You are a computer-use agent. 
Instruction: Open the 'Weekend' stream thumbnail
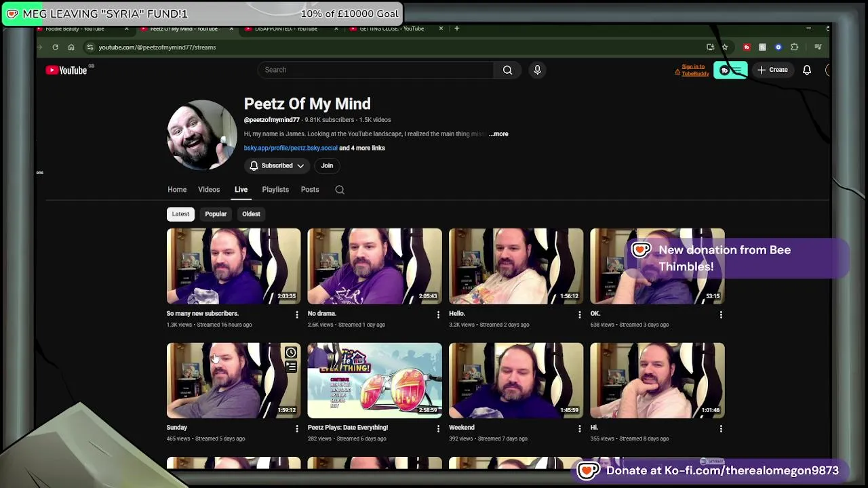516,380
